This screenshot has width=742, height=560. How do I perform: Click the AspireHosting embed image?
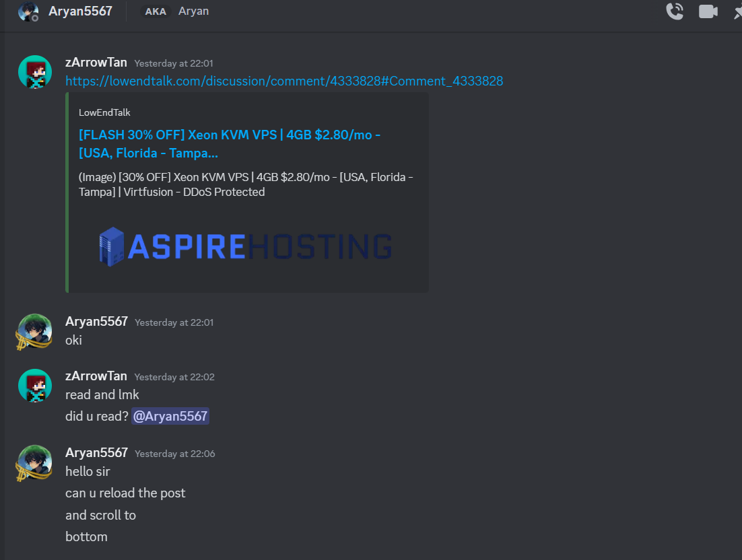click(x=245, y=246)
